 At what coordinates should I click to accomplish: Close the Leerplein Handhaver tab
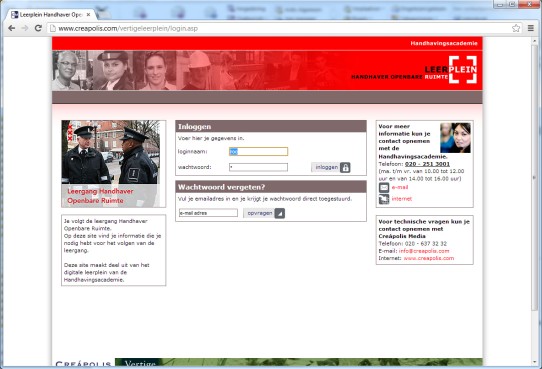pyautogui.click(x=88, y=15)
